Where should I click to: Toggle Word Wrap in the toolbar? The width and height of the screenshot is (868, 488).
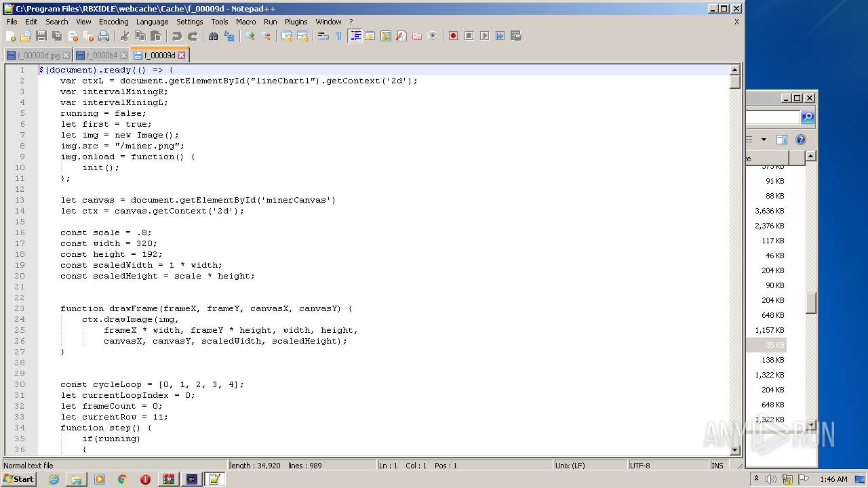click(x=323, y=36)
